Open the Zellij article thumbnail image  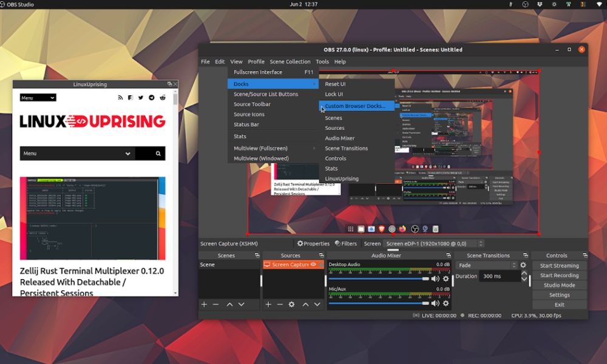(92, 218)
